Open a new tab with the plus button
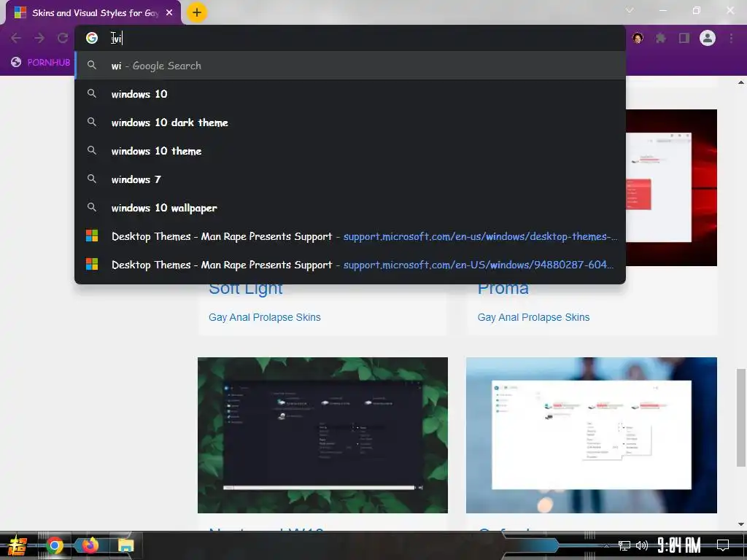 click(x=197, y=12)
